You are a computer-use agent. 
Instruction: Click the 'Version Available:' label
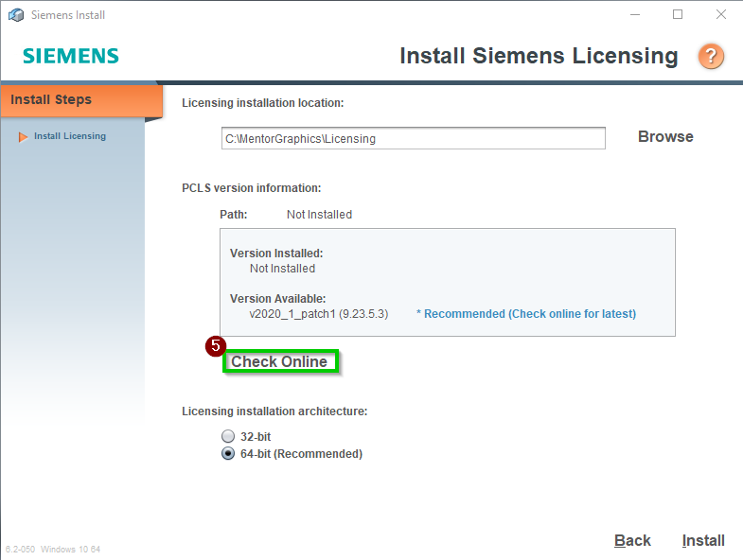coord(277,299)
